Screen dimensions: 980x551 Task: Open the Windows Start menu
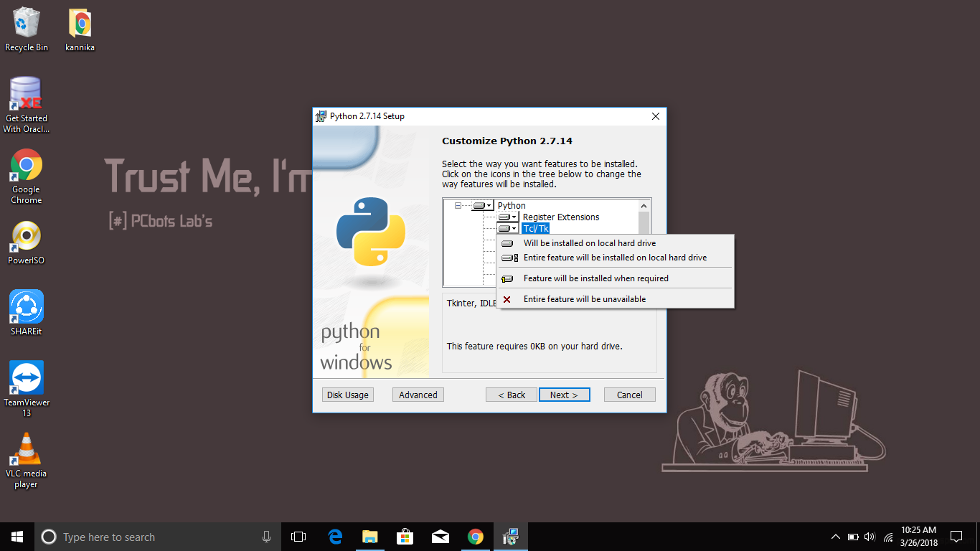(x=17, y=537)
